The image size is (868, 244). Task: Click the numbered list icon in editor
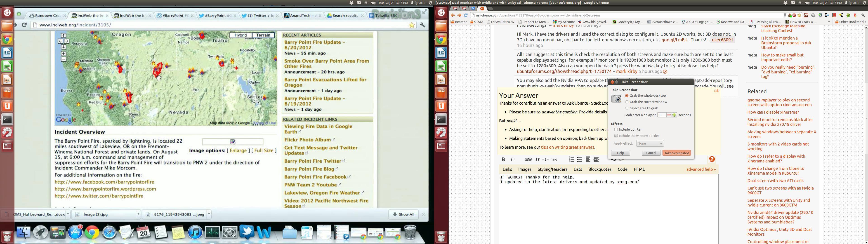click(x=571, y=160)
